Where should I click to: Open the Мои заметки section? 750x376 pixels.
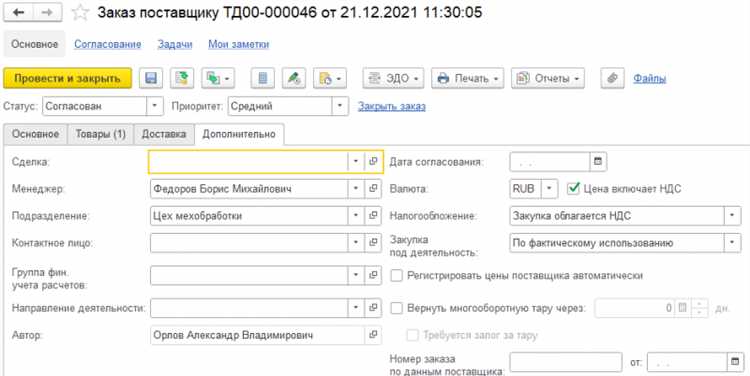tap(239, 44)
